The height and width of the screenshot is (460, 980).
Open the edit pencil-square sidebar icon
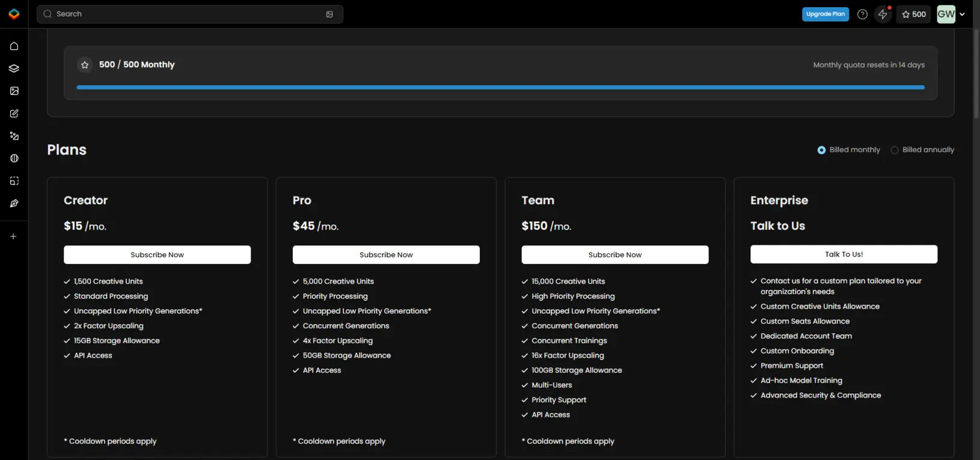tap(14, 114)
